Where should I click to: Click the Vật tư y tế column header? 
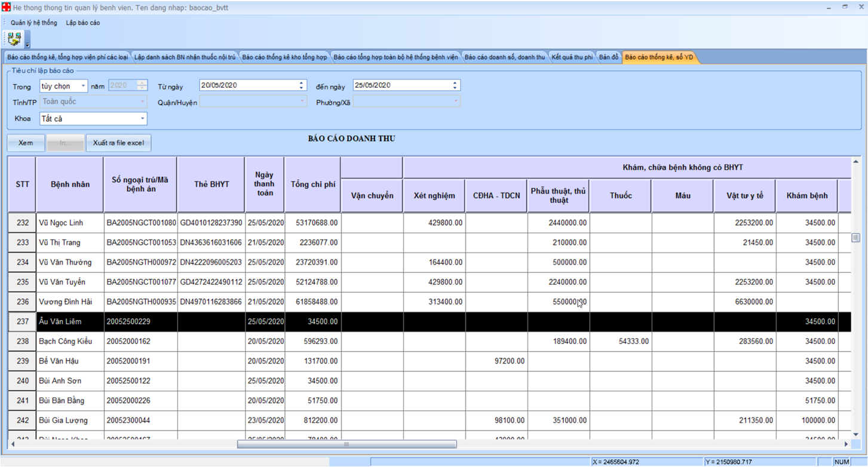coord(744,196)
